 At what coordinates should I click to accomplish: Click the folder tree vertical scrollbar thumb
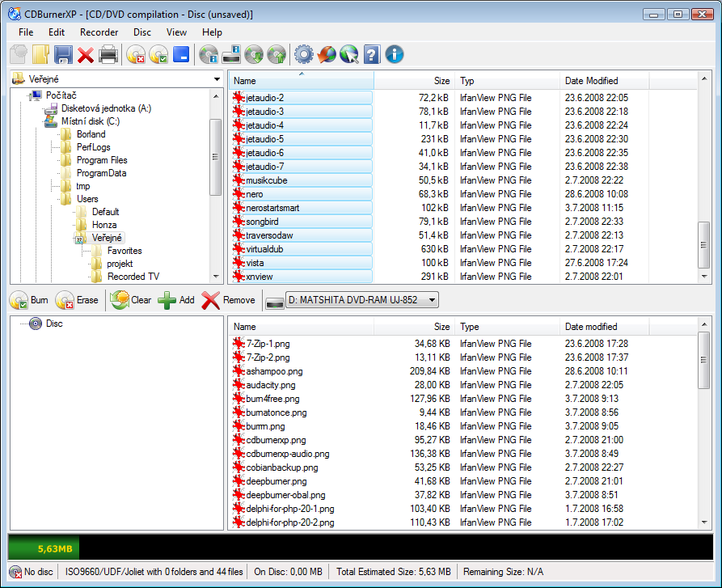click(x=215, y=157)
